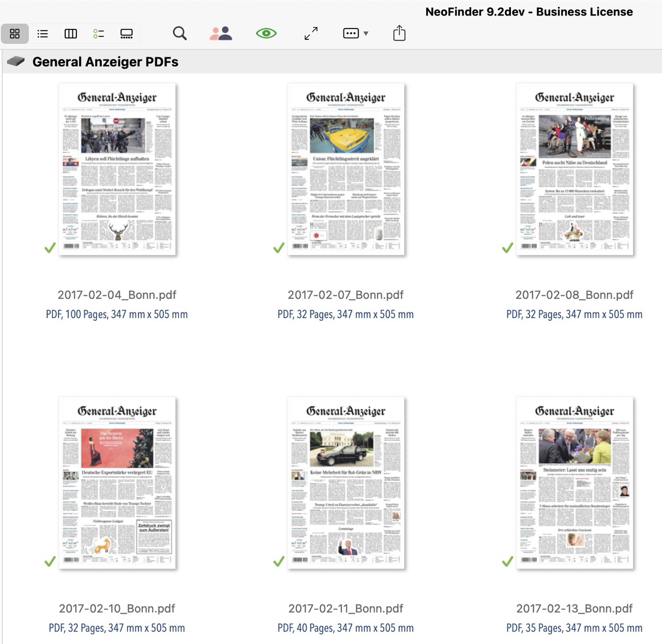Open the ellipsis action menu dropdown

point(354,33)
